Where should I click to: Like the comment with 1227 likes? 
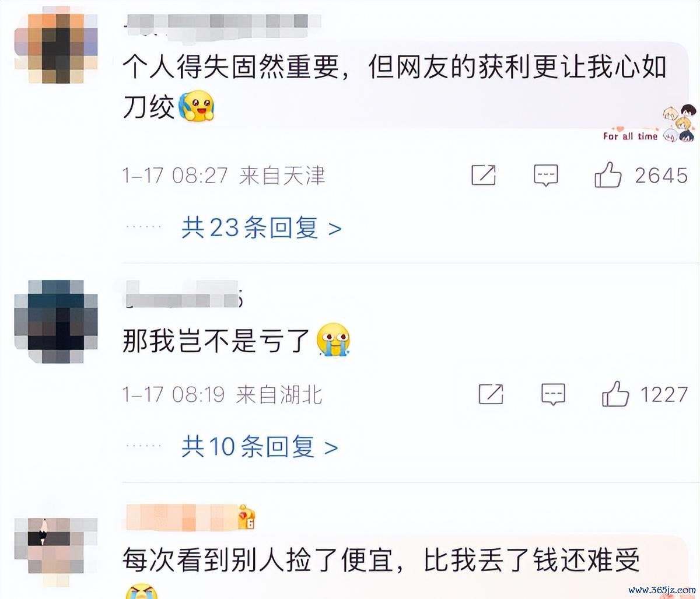point(615,394)
